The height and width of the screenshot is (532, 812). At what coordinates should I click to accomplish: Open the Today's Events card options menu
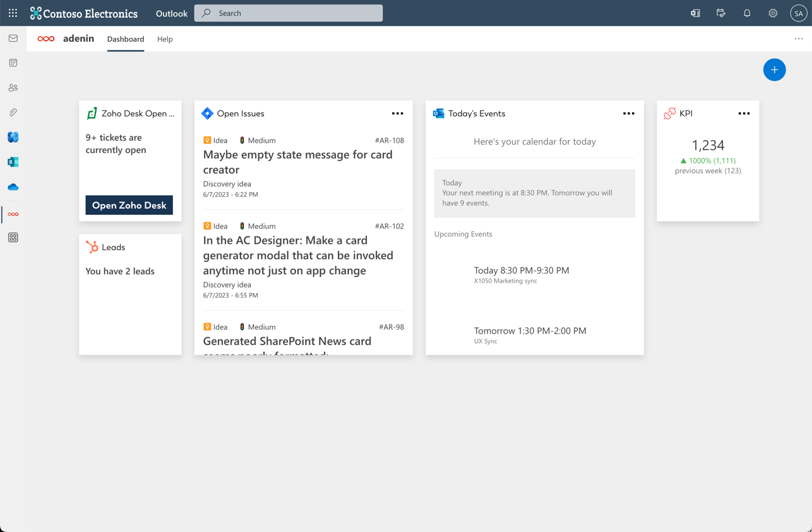629,114
